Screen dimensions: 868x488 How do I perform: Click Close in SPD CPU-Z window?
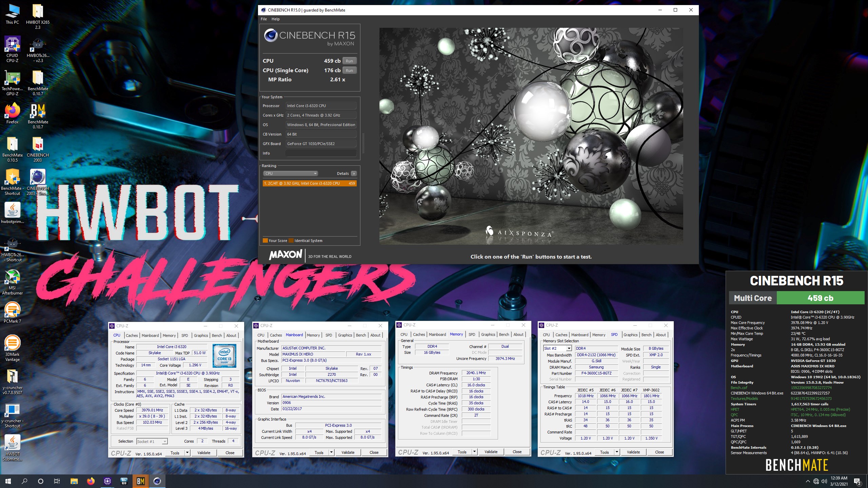click(659, 452)
